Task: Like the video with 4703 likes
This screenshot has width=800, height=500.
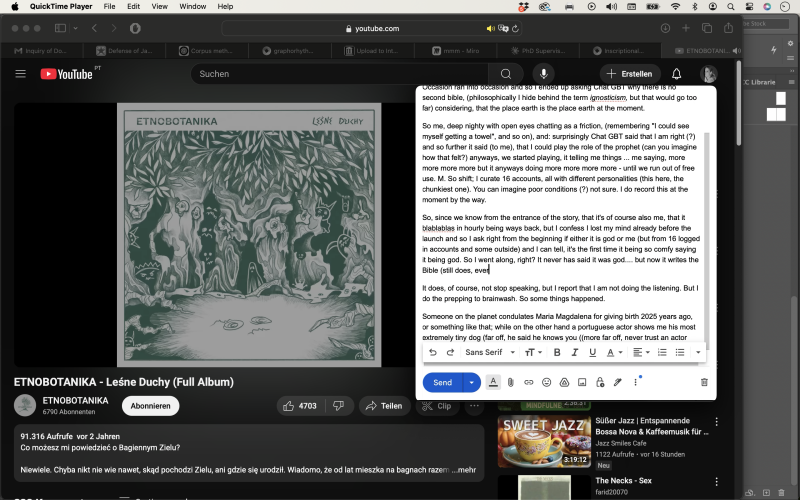Action: coord(300,406)
